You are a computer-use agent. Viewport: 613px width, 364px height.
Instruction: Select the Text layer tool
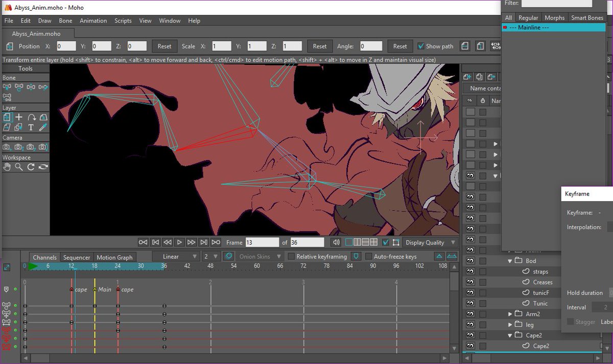tap(32, 127)
